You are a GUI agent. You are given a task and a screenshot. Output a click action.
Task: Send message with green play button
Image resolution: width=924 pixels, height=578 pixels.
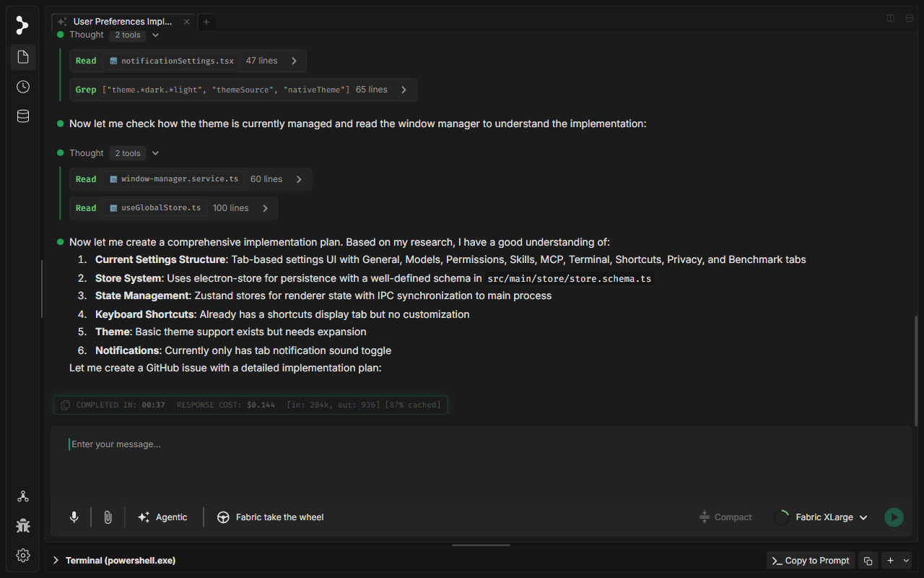[894, 517]
